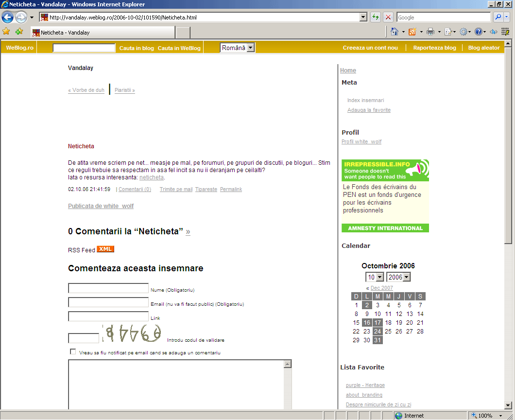515x420 pixels.
Task: Click the Trimite pe mail link
Action: click(x=176, y=189)
